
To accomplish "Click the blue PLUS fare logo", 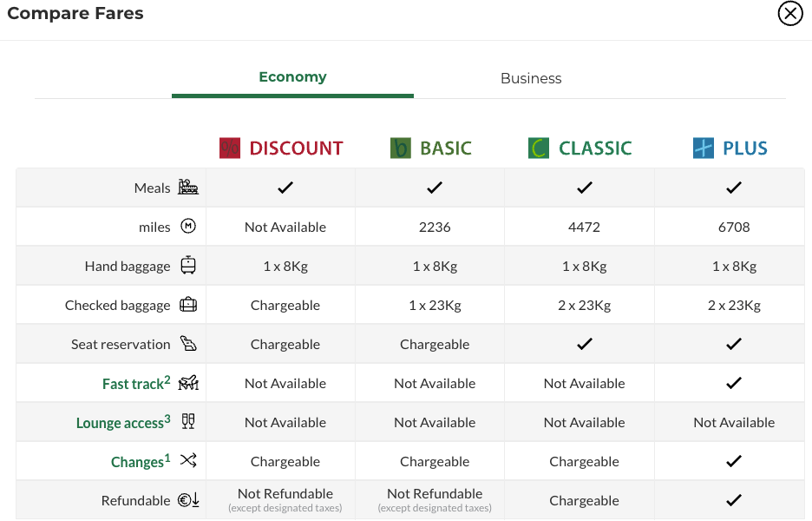I will pyautogui.click(x=704, y=148).
